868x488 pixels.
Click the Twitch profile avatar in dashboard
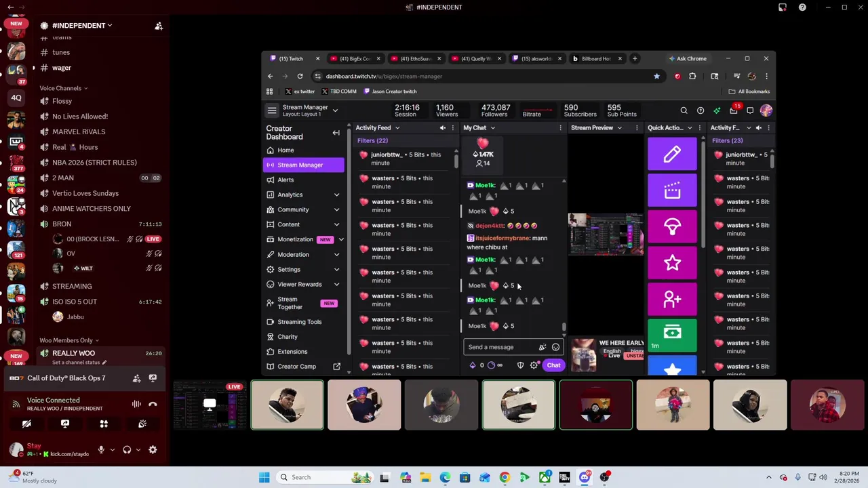[766, 110]
